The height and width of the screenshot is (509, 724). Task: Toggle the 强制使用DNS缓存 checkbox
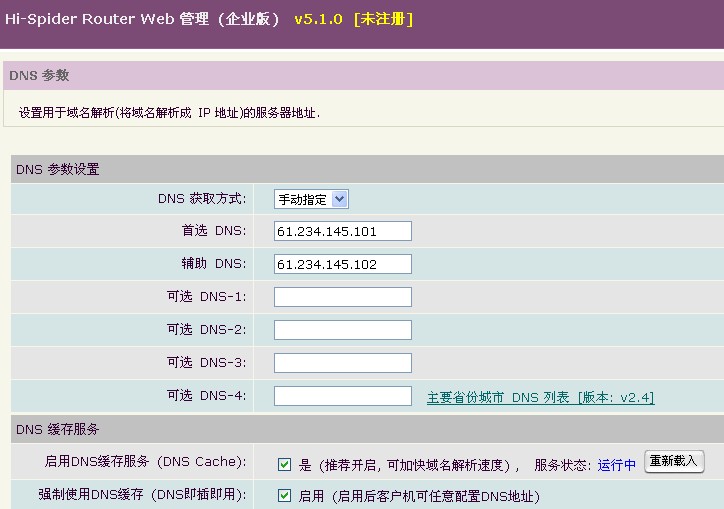click(284, 496)
